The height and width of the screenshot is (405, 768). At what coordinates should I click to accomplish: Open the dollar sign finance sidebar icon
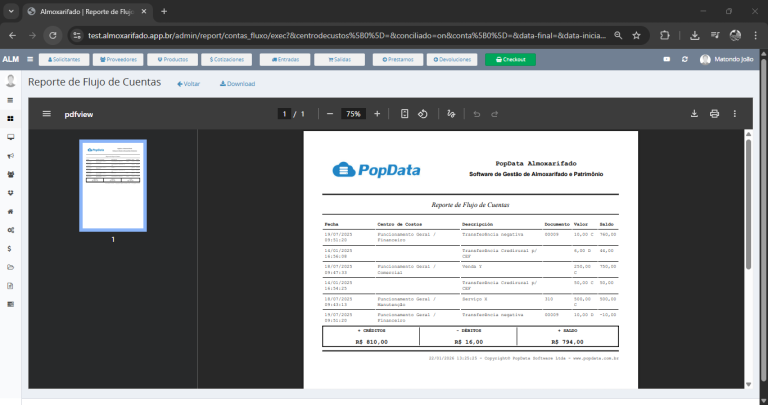click(10, 248)
